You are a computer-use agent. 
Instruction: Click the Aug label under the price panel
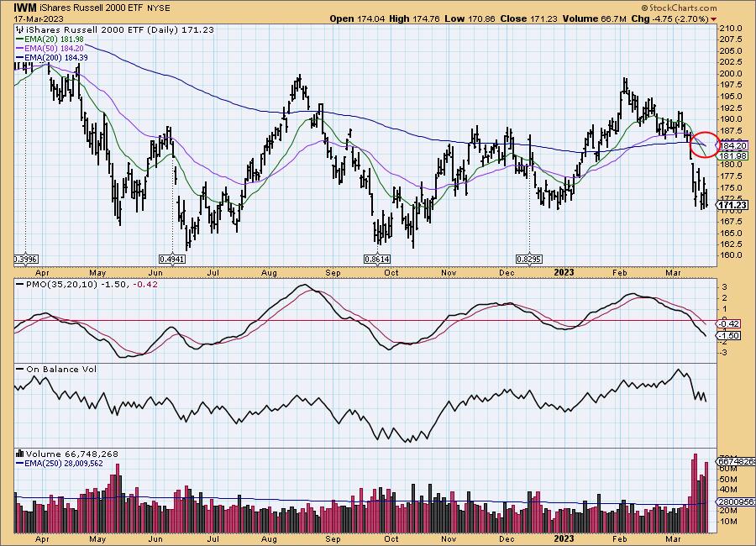[269, 273]
